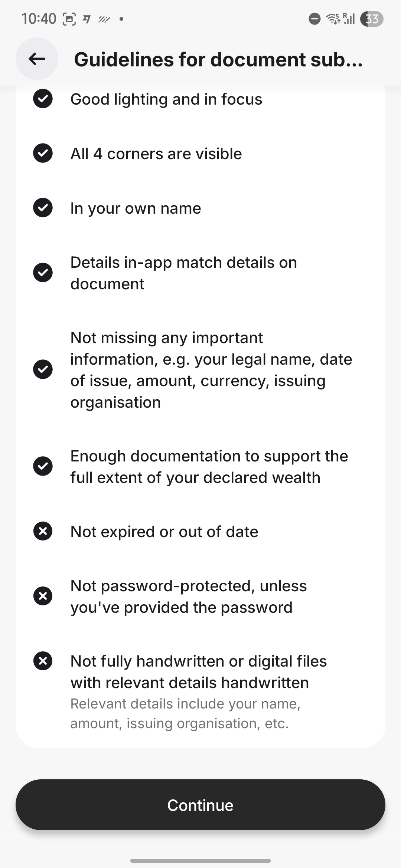401x868 pixels.
Task: Tap X icon beside 'Not fully handwritten'
Action: tap(43, 661)
